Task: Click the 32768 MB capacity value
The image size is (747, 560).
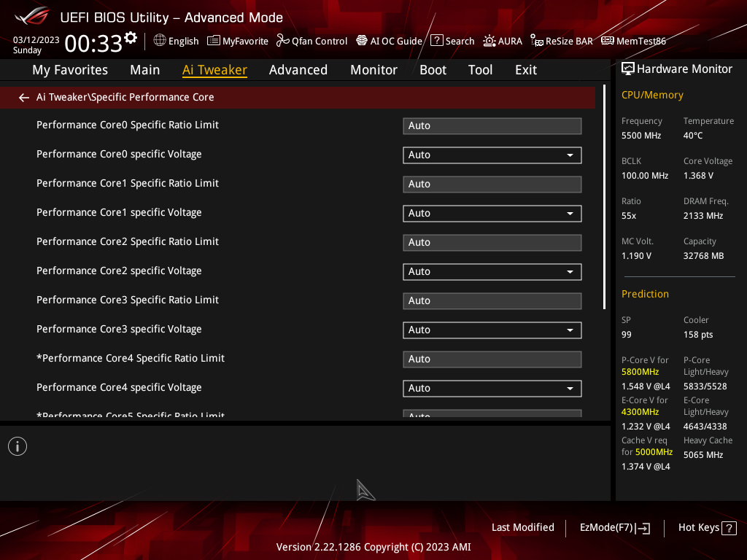Action: click(704, 256)
